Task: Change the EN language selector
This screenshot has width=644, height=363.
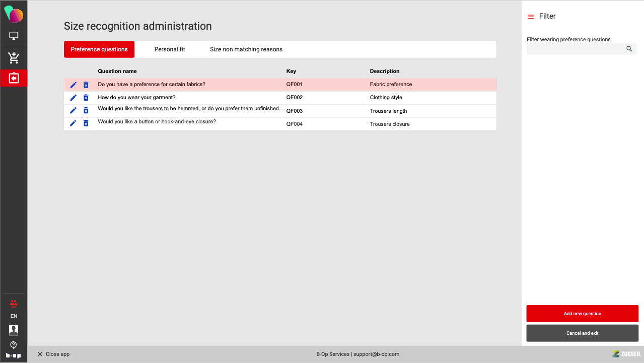Action: tap(14, 316)
